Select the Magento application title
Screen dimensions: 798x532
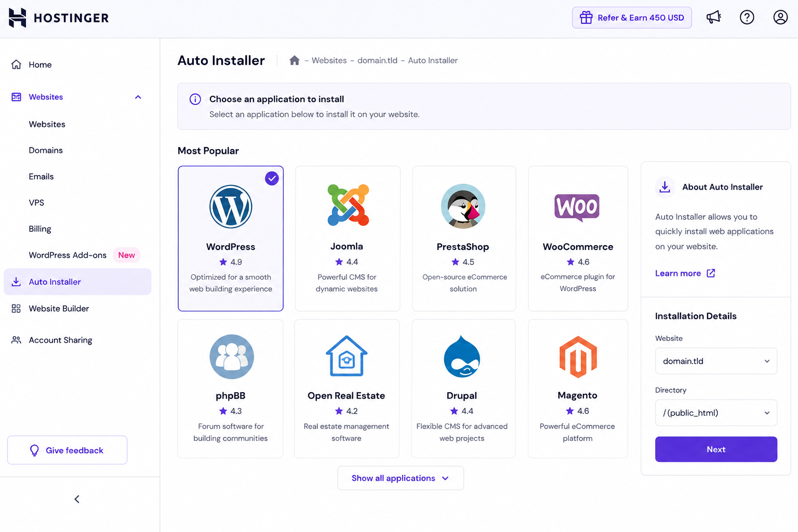tap(578, 395)
